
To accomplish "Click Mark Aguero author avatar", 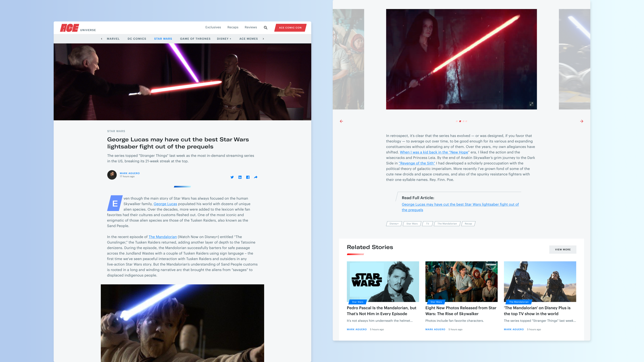I will (x=112, y=175).
